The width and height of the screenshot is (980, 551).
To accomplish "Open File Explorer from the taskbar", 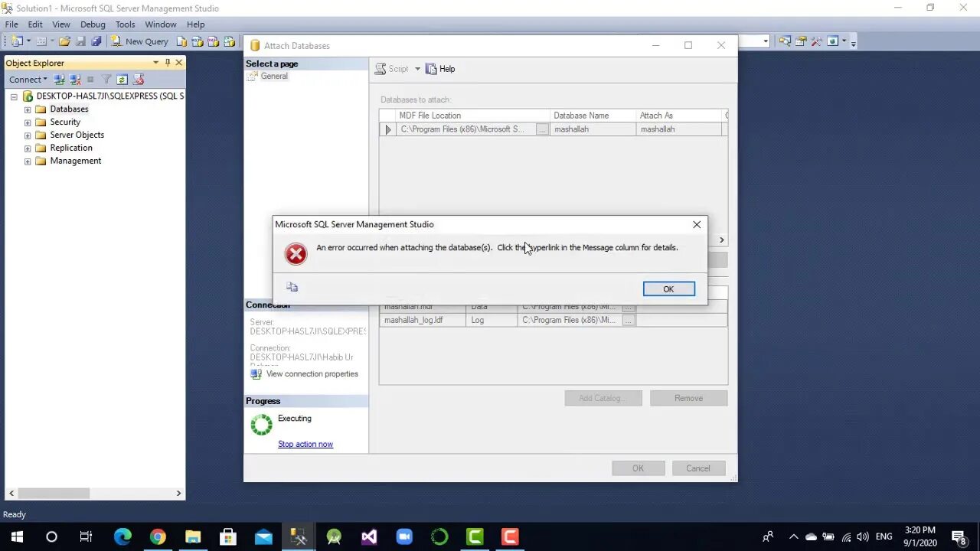I will [x=193, y=536].
